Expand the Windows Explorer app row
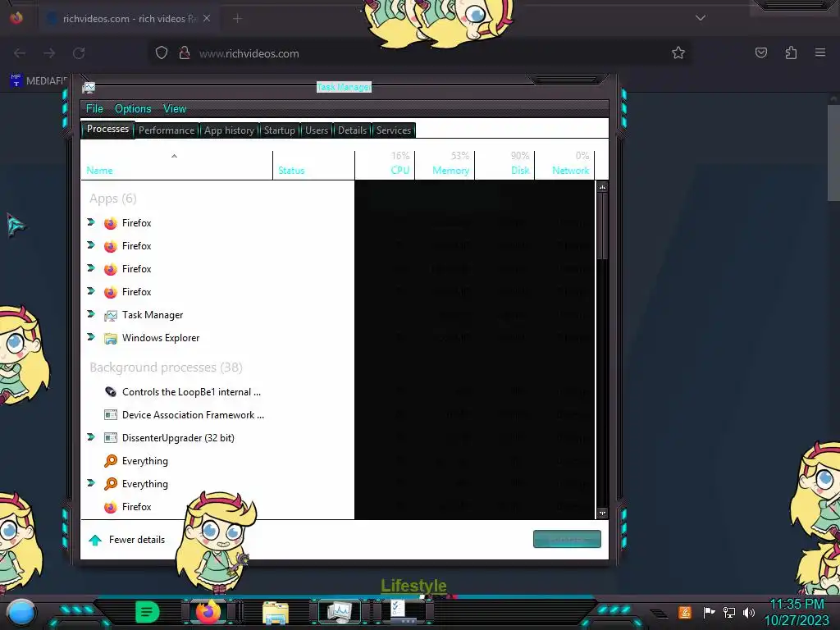Screen dimensions: 840x630 click(x=91, y=337)
